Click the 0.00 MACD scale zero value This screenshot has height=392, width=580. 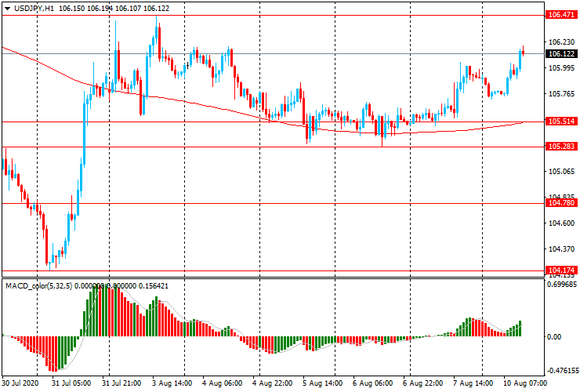click(x=553, y=337)
